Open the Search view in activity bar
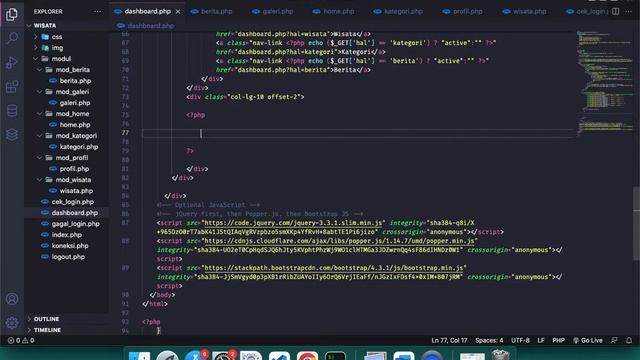The image size is (640, 360). point(12,38)
